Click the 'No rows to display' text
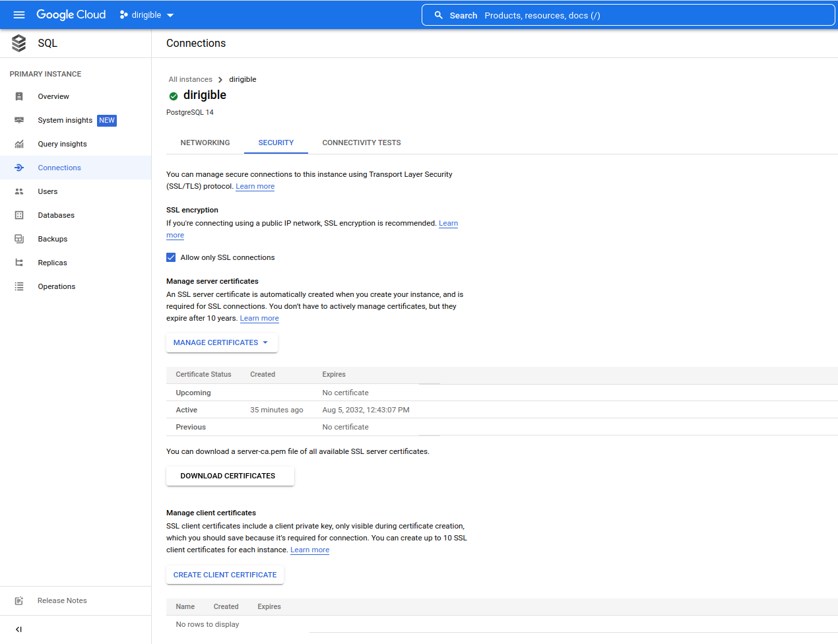Image resolution: width=838 pixels, height=644 pixels. (207, 624)
